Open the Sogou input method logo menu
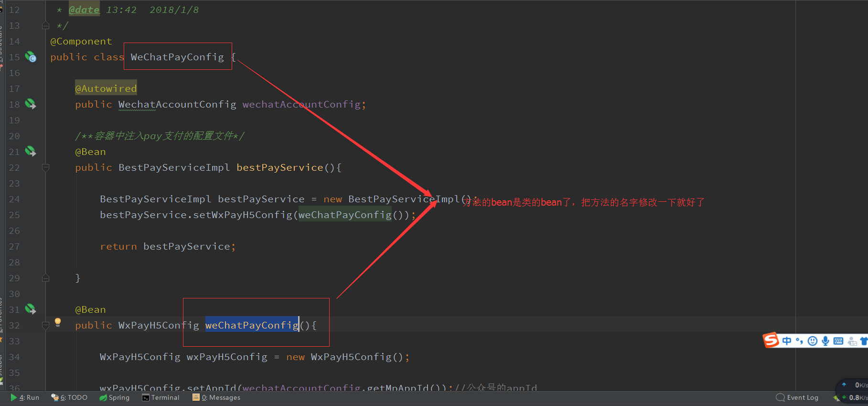 (x=771, y=340)
